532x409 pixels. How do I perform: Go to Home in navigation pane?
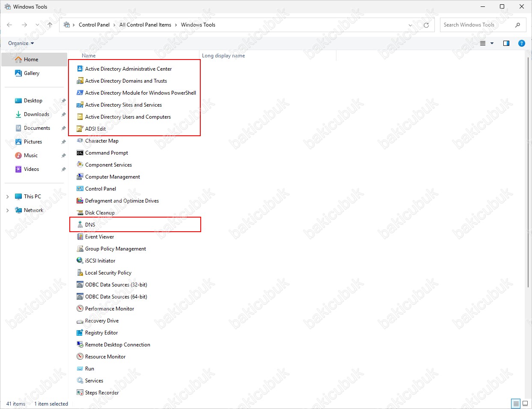click(x=34, y=60)
